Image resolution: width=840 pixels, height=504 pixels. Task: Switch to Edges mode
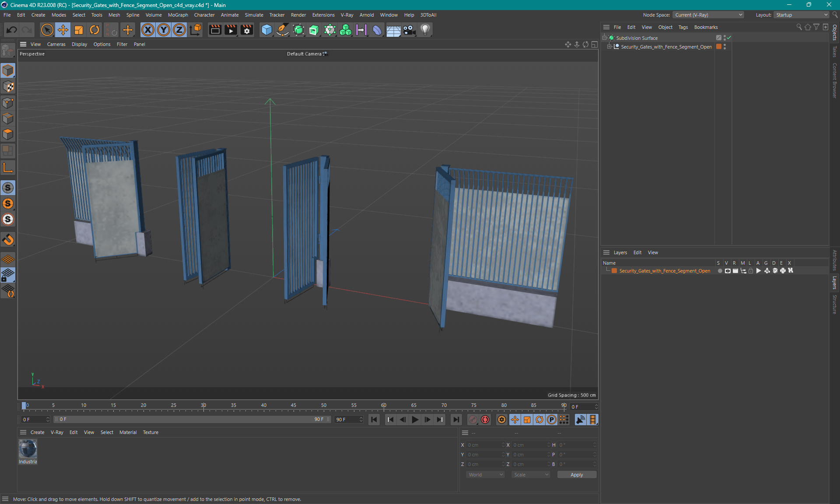(8, 119)
